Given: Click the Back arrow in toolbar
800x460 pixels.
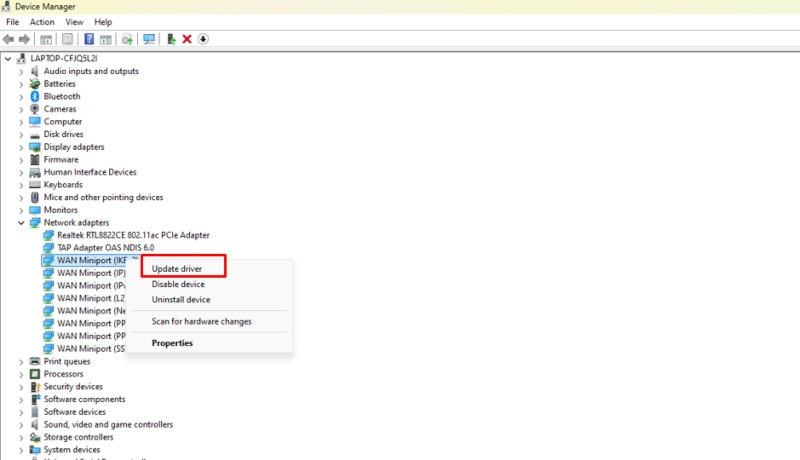Looking at the screenshot, I should 9,39.
